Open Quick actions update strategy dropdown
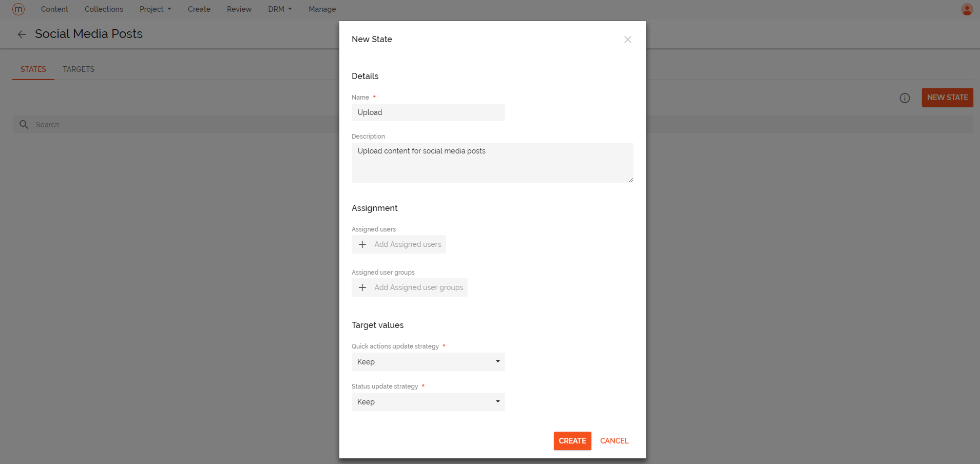This screenshot has height=464, width=980. click(428, 362)
